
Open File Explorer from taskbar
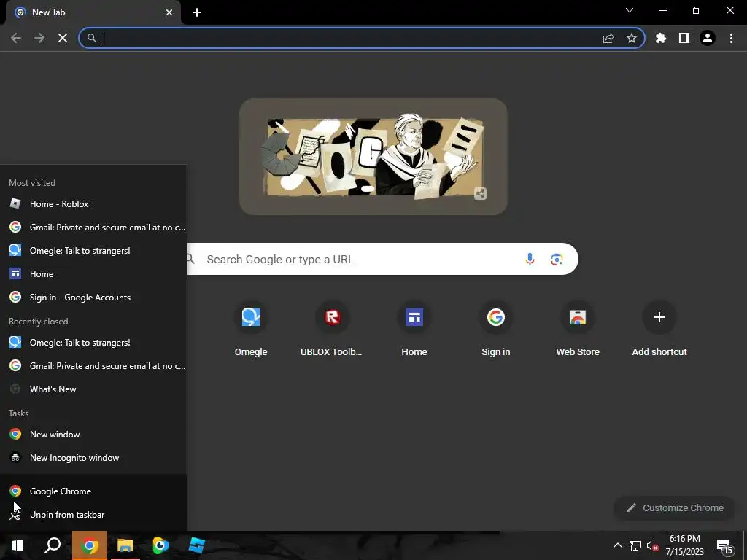pyautogui.click(x=125, y=545)
